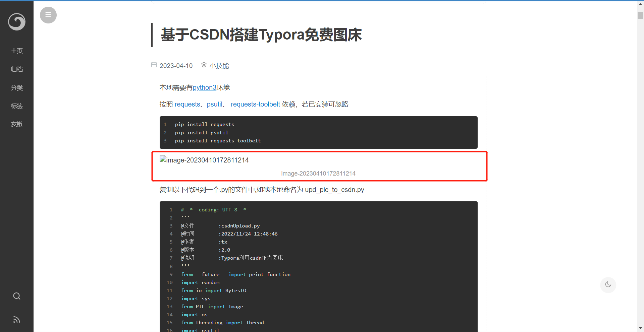Screen dimensions: 644x332
Task: Click the 'import sys' code line
Action: pyautogui.click(x=196, y=298)
